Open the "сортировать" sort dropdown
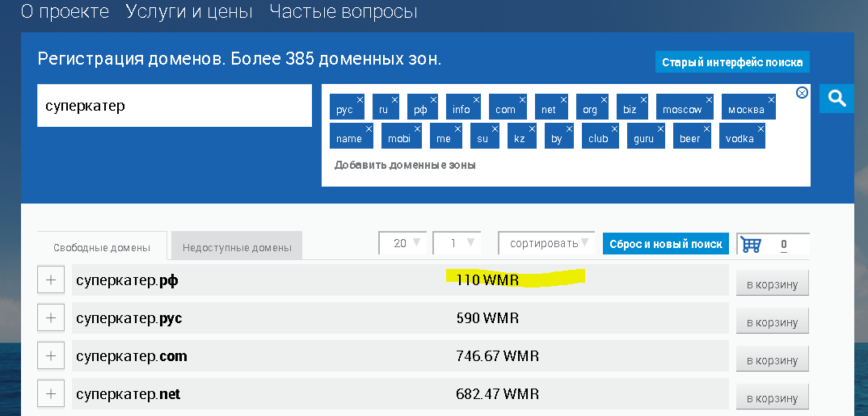868x416 pixels. (x=546, y=243)
